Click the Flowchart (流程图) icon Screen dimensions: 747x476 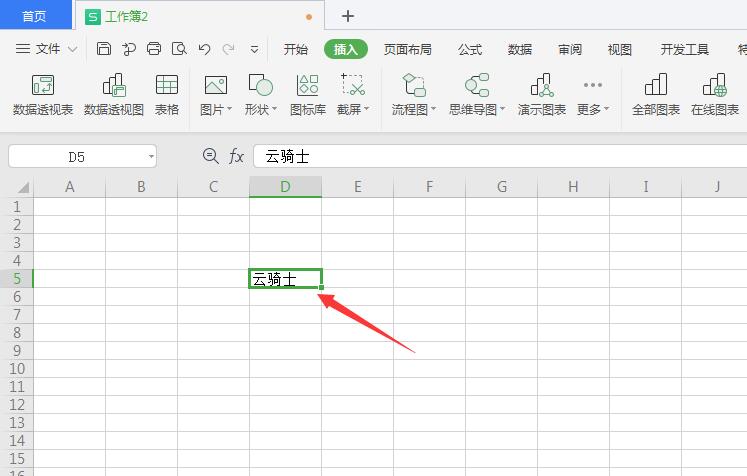(x=414, y=85)
